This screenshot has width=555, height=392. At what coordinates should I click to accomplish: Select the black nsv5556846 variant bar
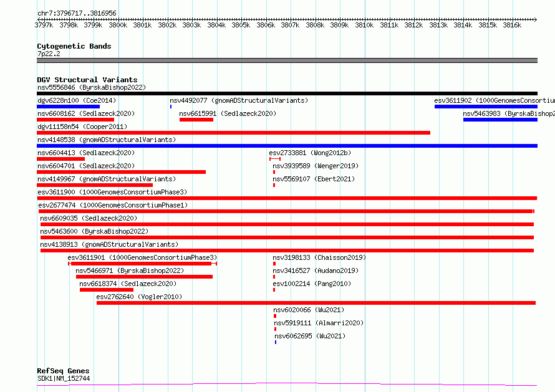[287, 93]
